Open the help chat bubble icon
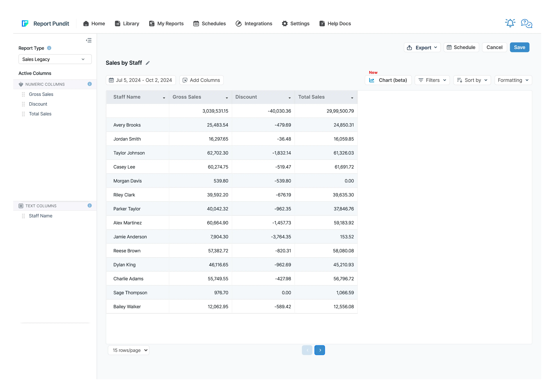This screenshot has height=392, width=554. click(x=526, y=23)
